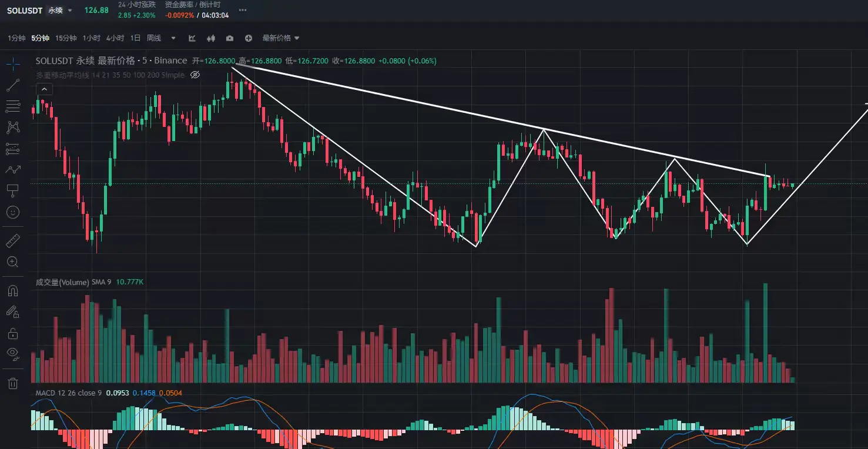The height and width of the screenshot is (449, 868).
Task: Toggle stay-in-drawing-mode pencil lock
Action: (x=12, y=311)
